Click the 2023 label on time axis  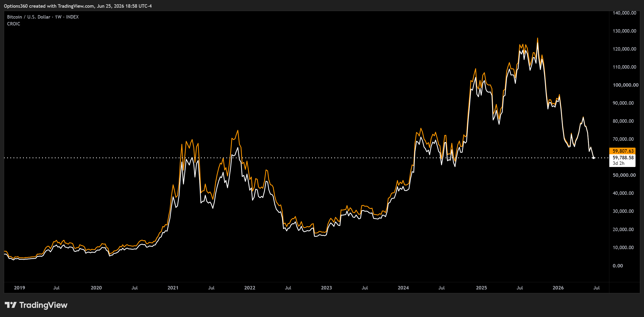tap(327, 288)
